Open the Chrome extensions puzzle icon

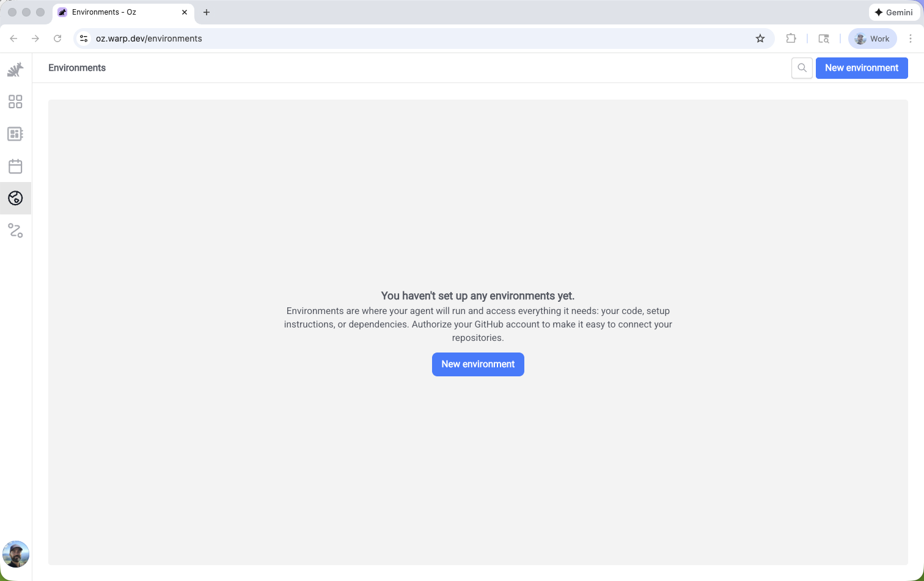click(x=791, y=38)
